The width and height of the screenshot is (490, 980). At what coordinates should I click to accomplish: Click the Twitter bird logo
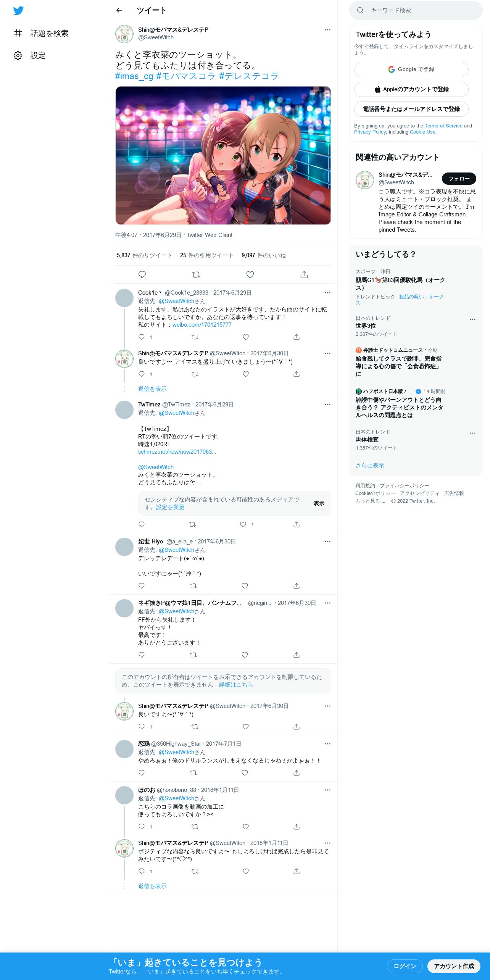(18, 11)
